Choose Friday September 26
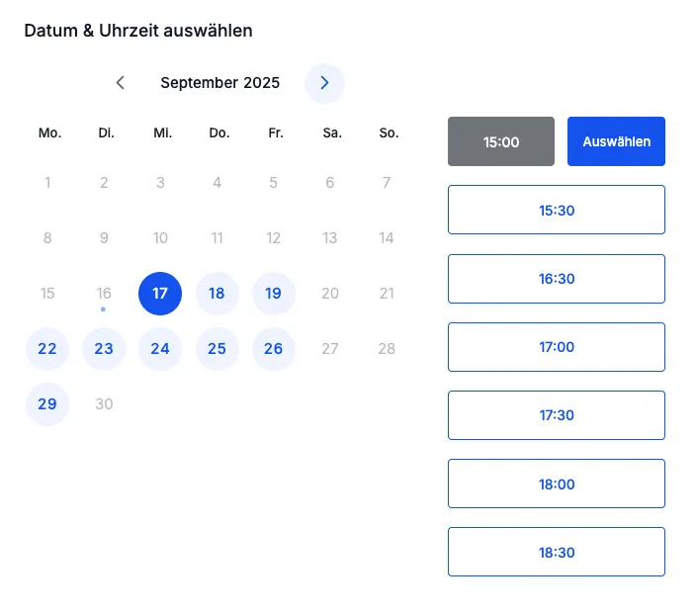Viewport: 696px width, 616px height. (274, 349)
